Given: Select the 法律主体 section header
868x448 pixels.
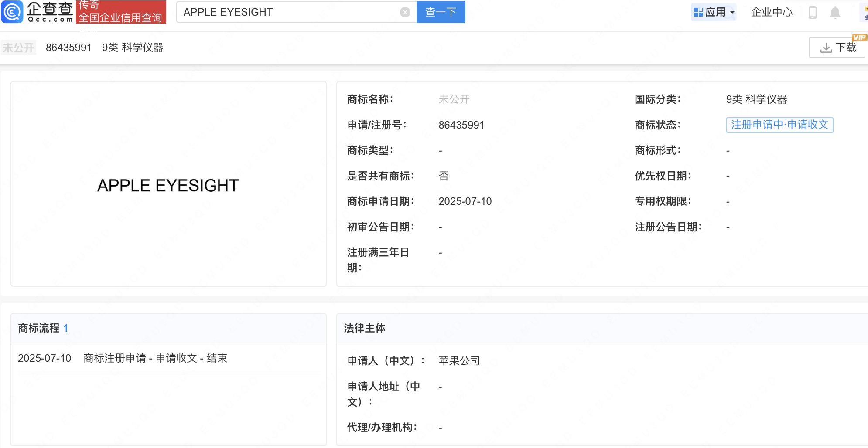Looking at the screenshot, I should click(x=364, y=328).
